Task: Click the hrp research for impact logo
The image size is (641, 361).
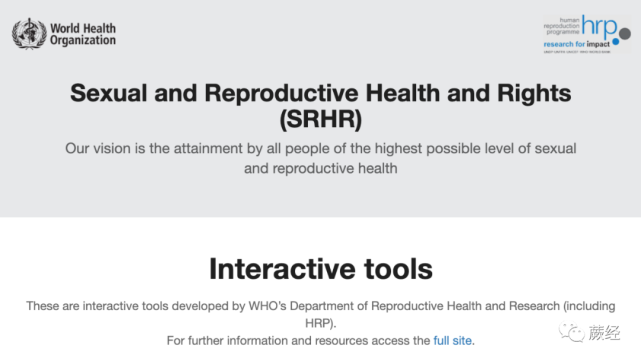Action: (x=587, y=34)
